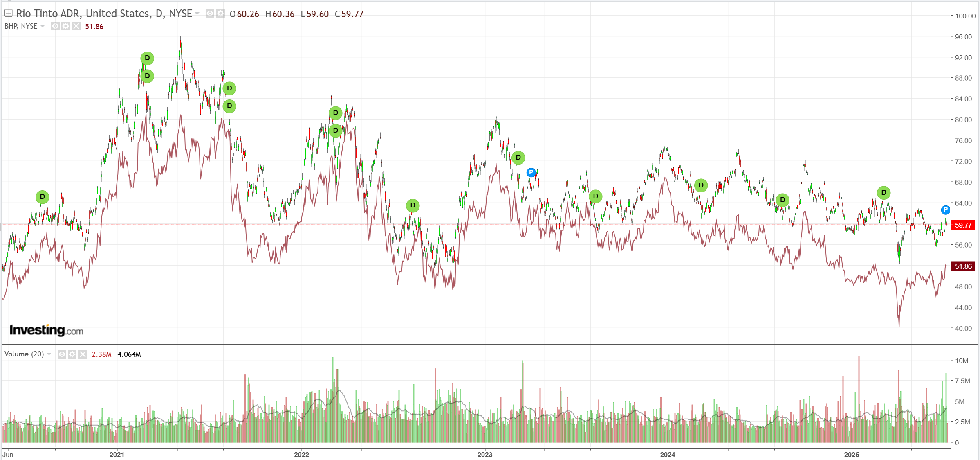Image resolution: width=980 pixels, height=460 pixels.
Task: Toggle BHP comparison line visibility
Action: click(55, 26)
